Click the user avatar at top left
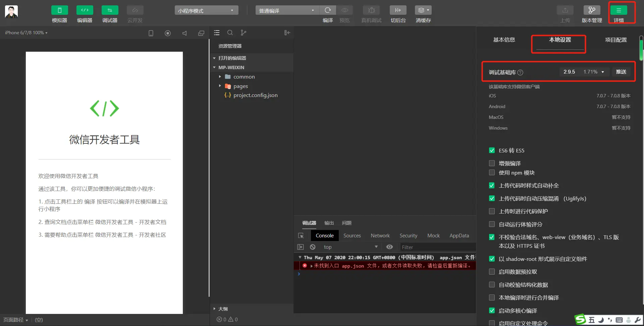644x326 pixels. (11, 12)
